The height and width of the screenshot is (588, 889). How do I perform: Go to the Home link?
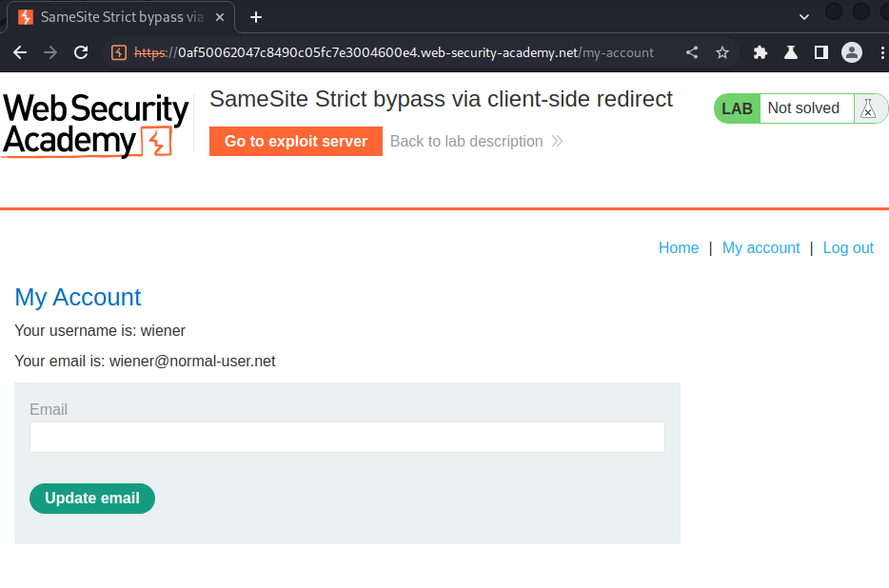(x=679, y=247)
